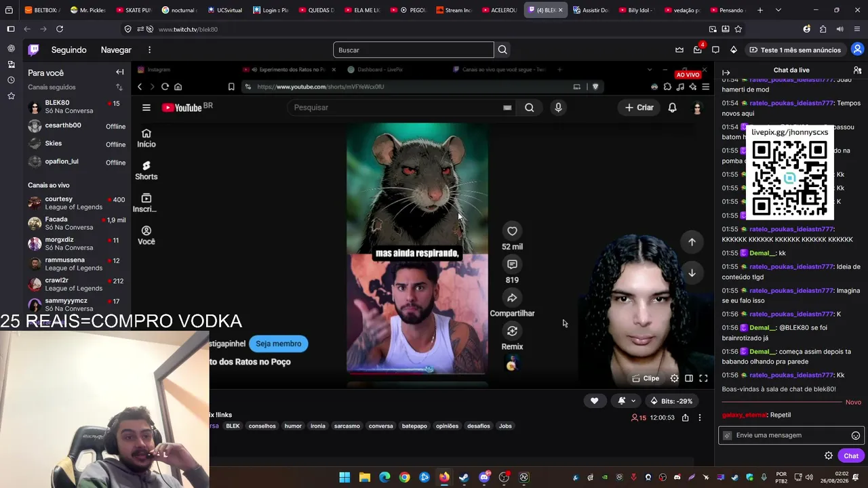Open the stream's three-dot more options menu

700,418
